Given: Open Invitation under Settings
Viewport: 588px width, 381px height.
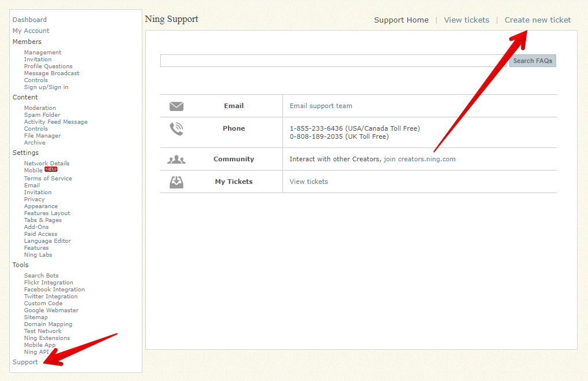Looking at the screenshot, I should tap(38, 193).
